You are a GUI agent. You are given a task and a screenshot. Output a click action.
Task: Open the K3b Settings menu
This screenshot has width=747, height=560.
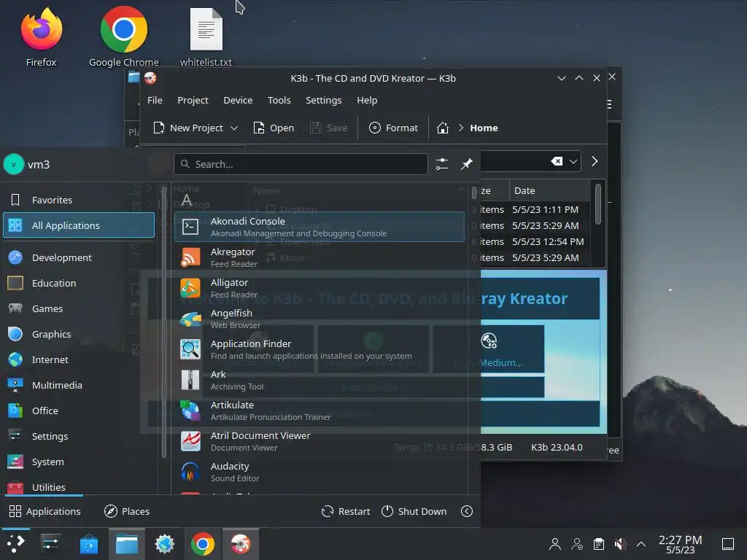pos(323,100)
